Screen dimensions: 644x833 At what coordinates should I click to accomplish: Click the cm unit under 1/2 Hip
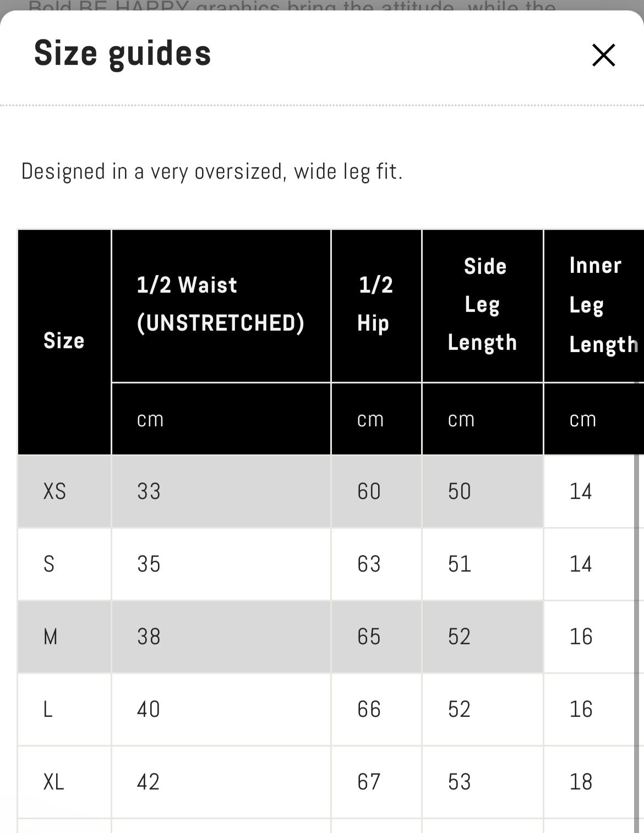(x=370, y=419)
